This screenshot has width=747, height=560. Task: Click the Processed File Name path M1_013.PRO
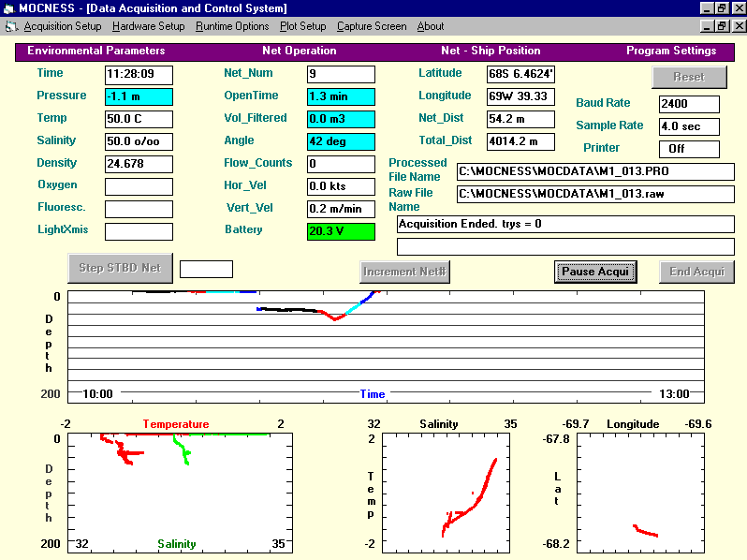click(x=595, y=171)
